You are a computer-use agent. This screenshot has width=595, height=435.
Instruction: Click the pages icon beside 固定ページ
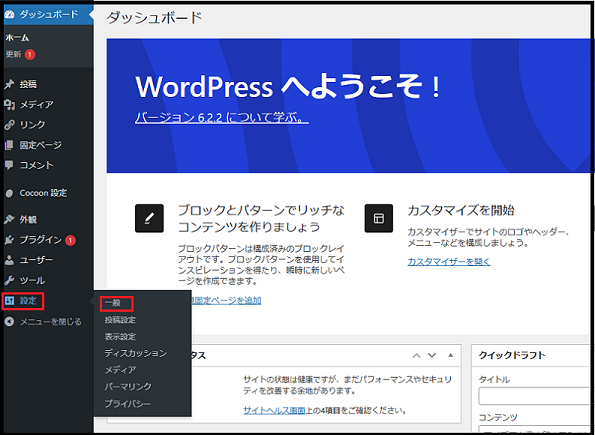click(9, 145)
